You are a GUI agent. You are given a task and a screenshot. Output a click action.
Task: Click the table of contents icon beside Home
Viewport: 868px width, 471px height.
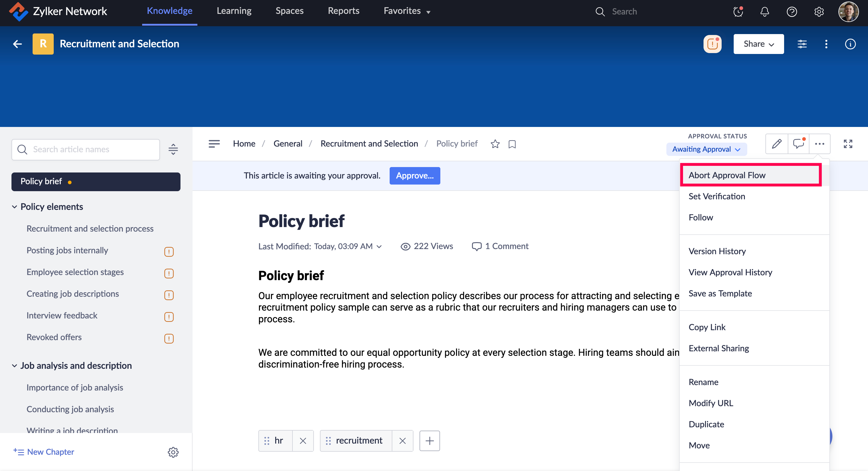click(214, 144)
